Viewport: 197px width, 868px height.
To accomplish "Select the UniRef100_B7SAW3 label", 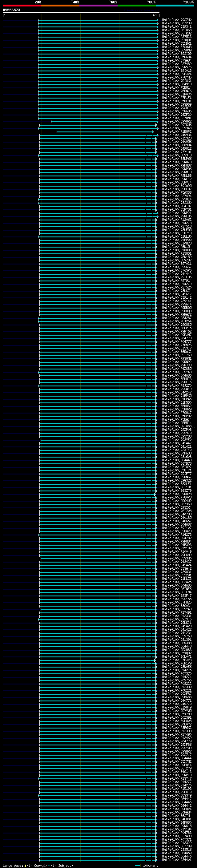I will tap(177, 47).
